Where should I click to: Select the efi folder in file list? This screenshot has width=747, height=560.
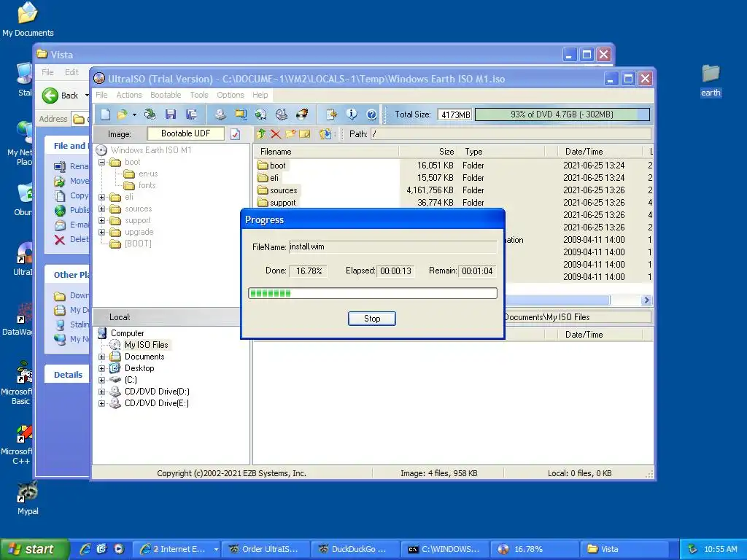274,178
